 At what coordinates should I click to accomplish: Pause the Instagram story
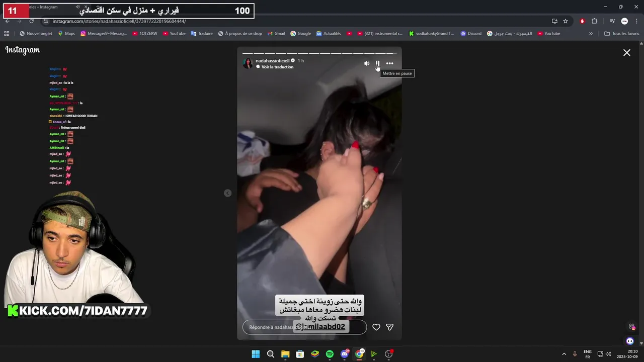click(x=378, y=63)
